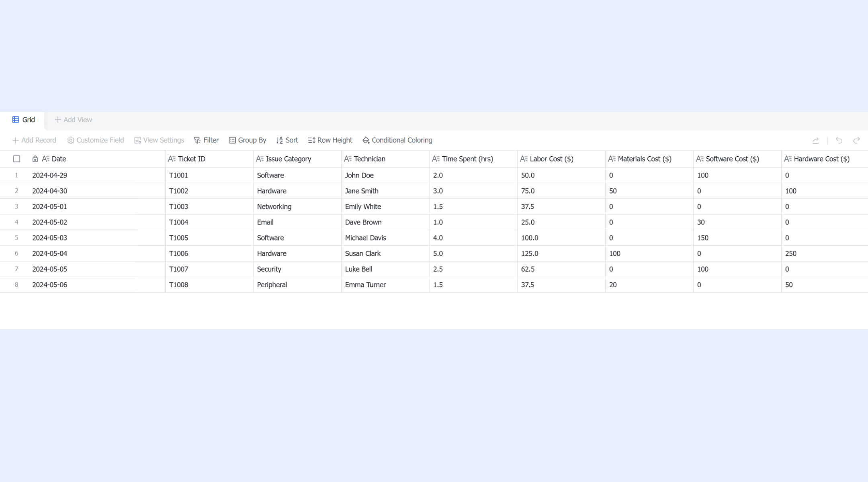Click the Grid view table icon
The image size is (868, 482).
pos(16,120)
